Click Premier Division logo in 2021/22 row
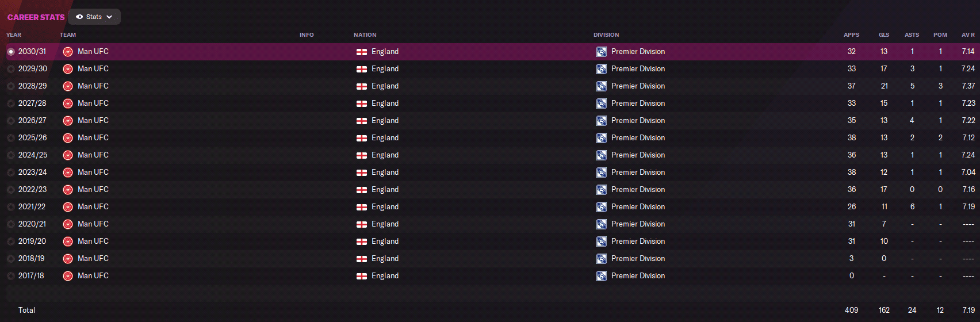The image size is (980, 322). pyautogui.click(x=601, y=207)
